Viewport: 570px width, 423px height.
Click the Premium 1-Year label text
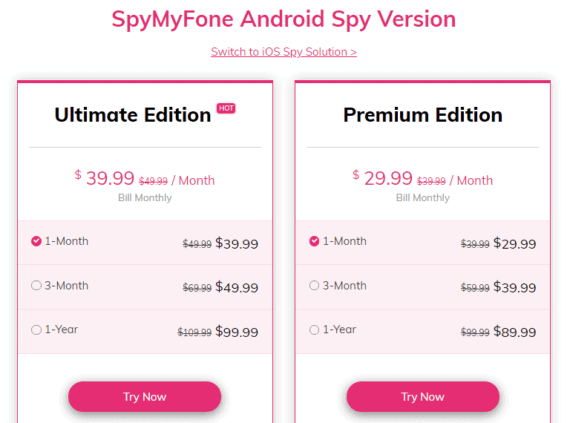(340, 330)
